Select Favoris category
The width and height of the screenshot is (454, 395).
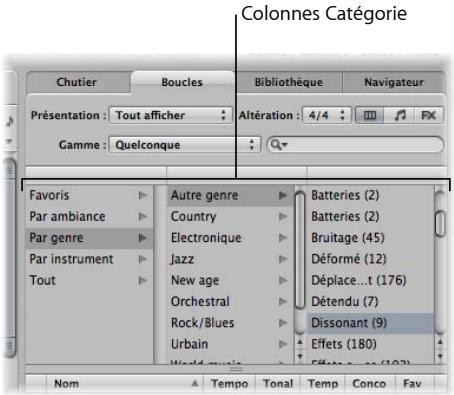[89, 195]
